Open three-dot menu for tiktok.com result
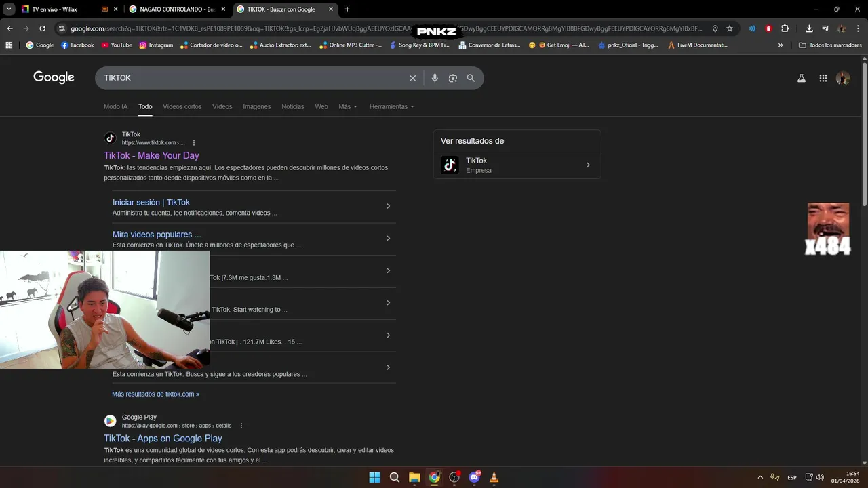Image resolution: width=868 pixels, height=488 pixels. 194,143
